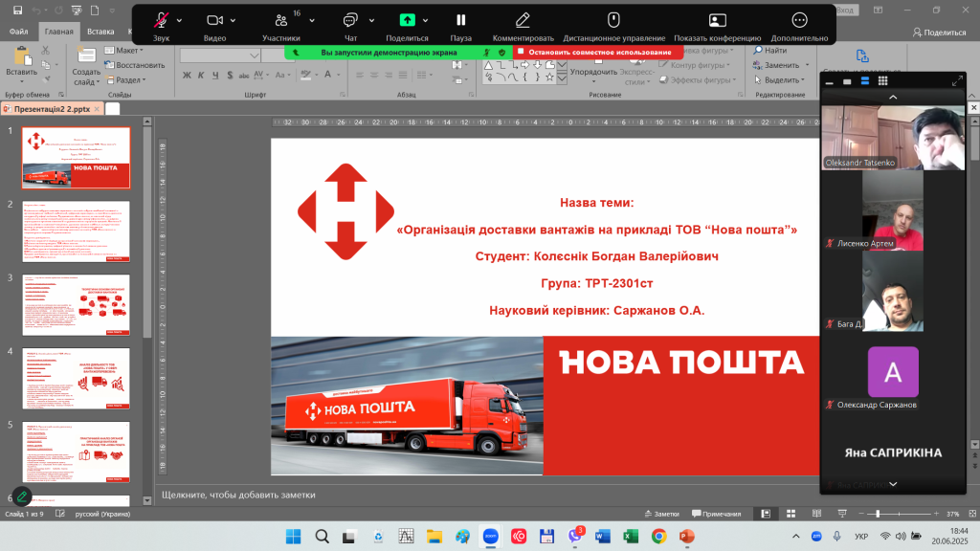Toggle strikethrough (abc) formatting
The height and width of the screenshot is (551, 980).
coord(244,75)
